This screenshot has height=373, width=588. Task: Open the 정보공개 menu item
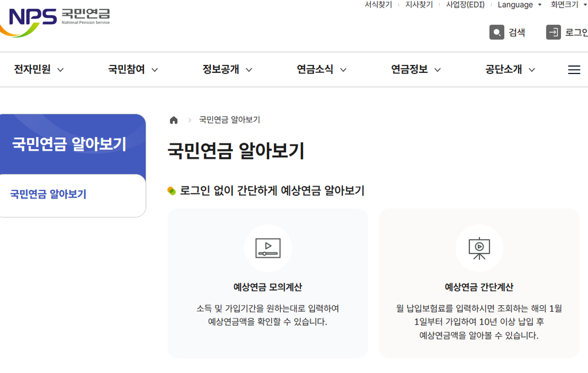221,69
